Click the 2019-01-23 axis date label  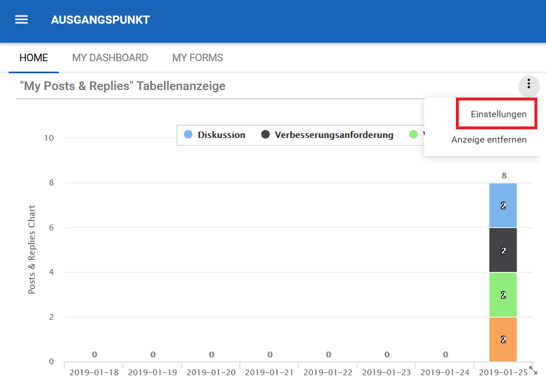tap(387, 372)
